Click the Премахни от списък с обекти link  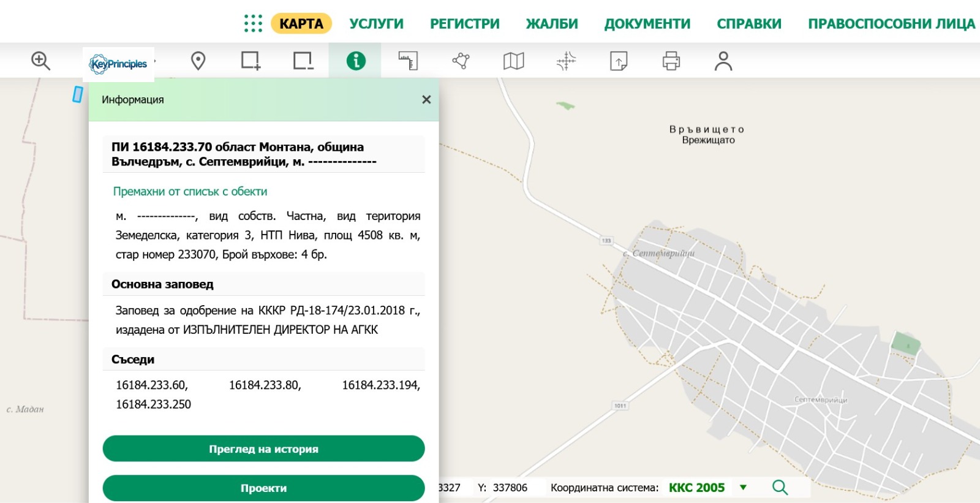[190, 191]
